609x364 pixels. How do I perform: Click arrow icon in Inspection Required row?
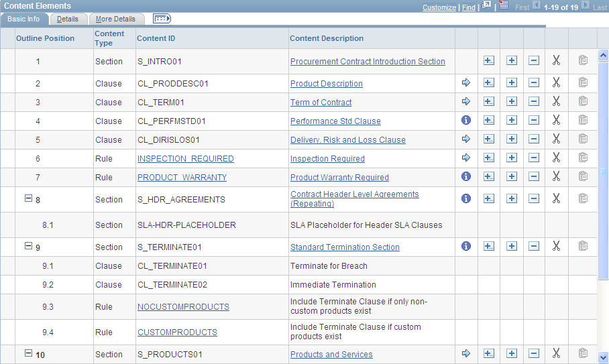pos(466,158)
